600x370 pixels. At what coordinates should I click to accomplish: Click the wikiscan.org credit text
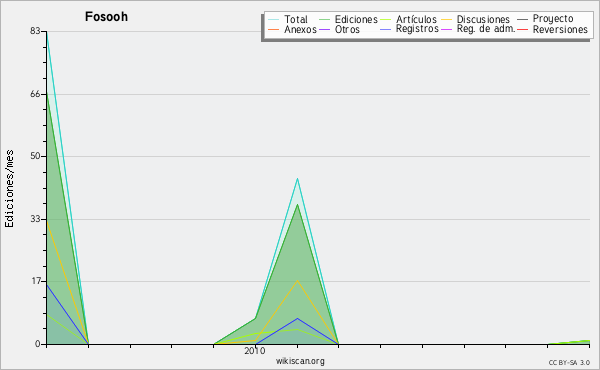300,361
